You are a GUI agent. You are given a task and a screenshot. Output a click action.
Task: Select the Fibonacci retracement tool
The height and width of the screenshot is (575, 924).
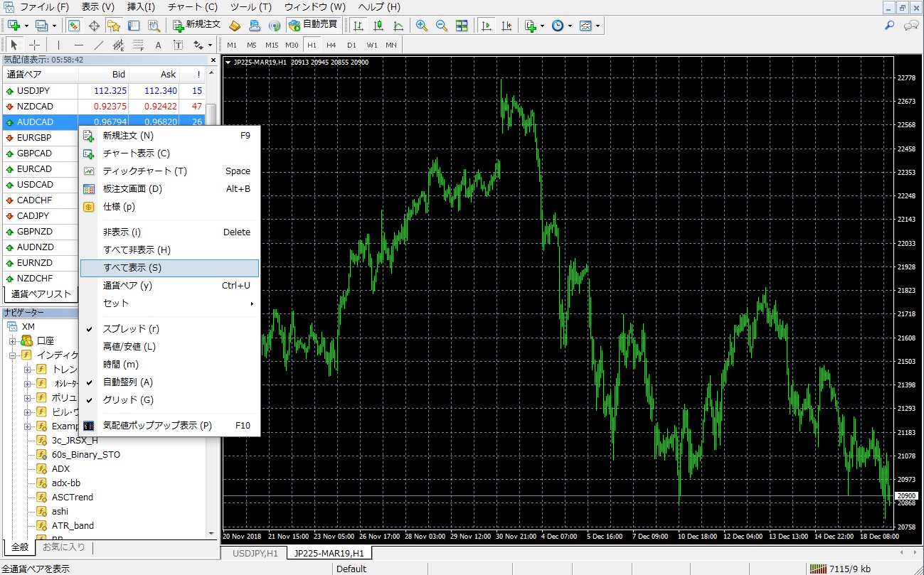pos(138,45)
